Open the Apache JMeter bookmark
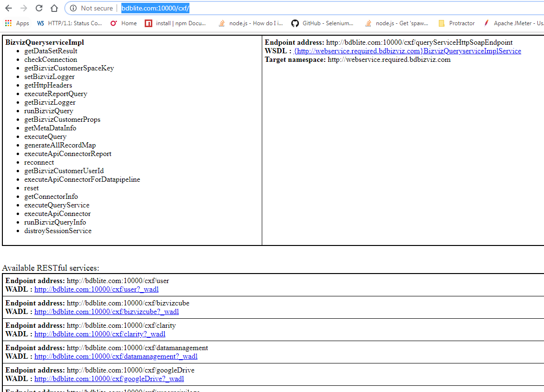The width and height of the screenshot is (544, 392). (514, 23)
